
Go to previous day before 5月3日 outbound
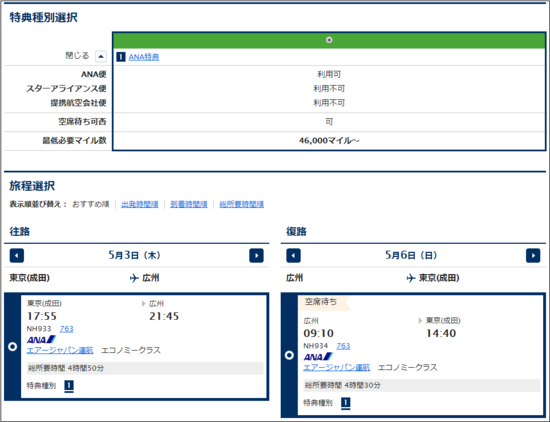click(x=17, y=255)
